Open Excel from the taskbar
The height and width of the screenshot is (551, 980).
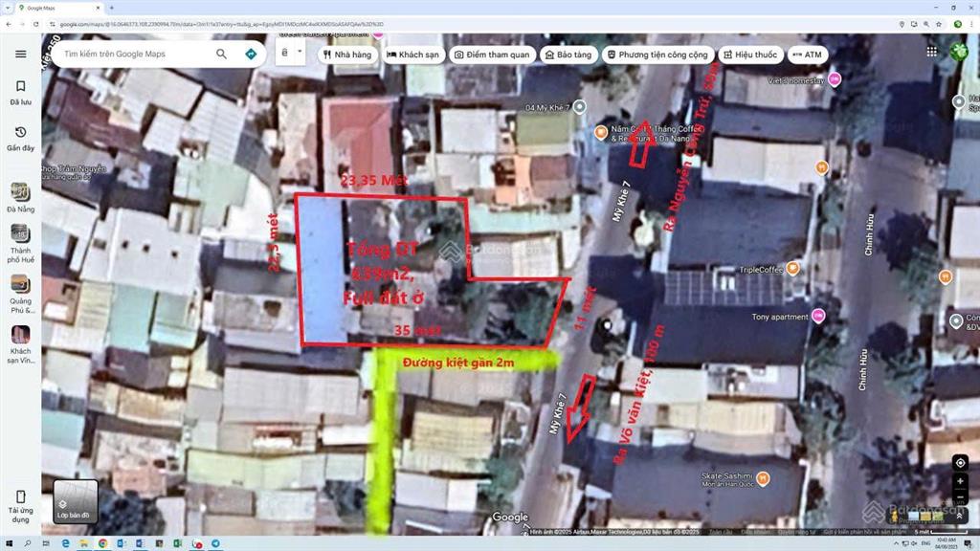tap(177, 544)
